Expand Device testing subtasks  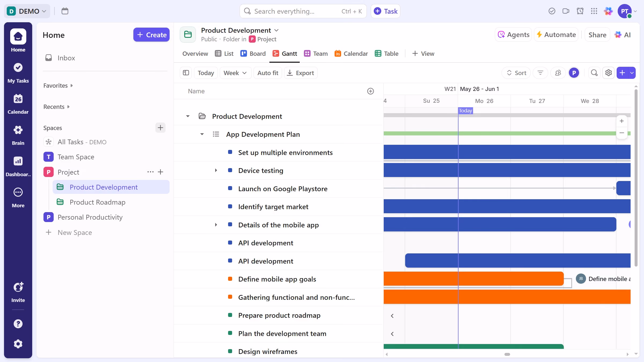tap(216, 170)
